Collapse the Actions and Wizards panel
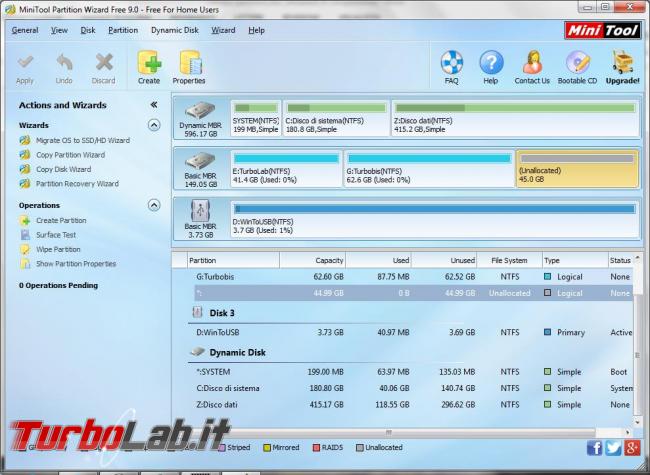650x475 pixels. [x=154, y=105]
